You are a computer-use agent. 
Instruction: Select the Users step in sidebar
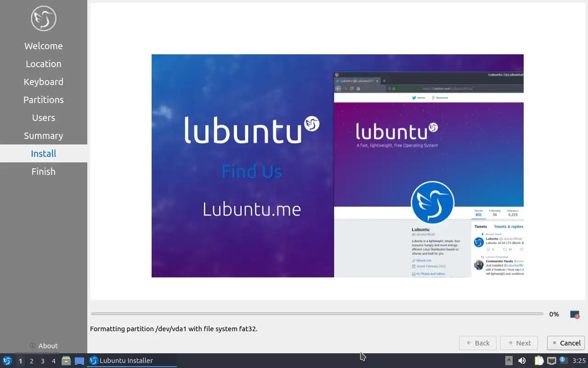pyautogui.click(x=44, y=118)
